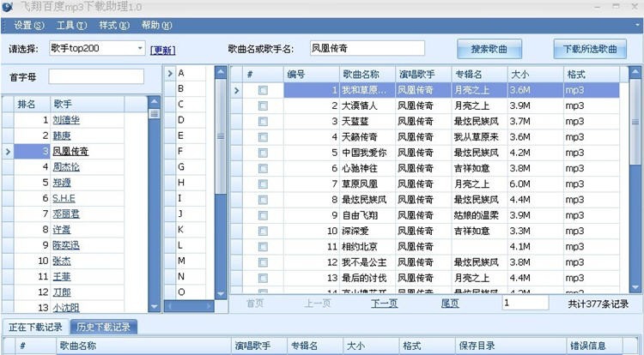
Task: Tick the checkbox for song 天籁传奇
Action: tap(263, 137)
